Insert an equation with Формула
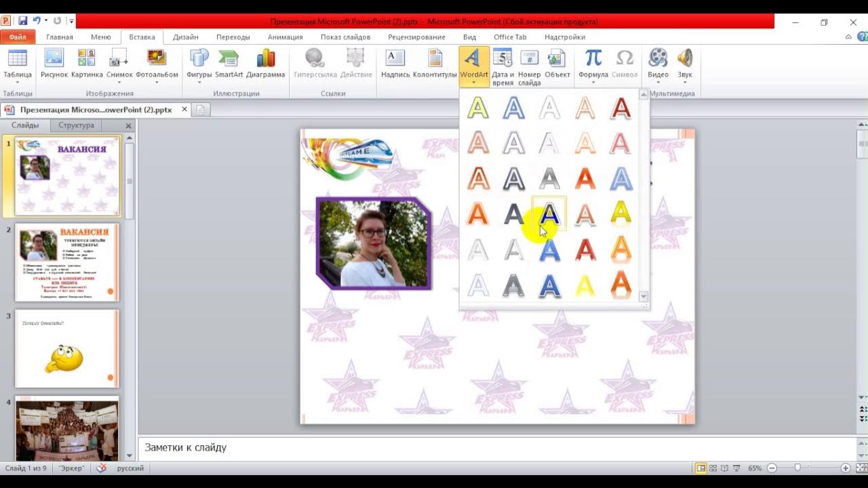Screen dimensions: 868x488 click(x=593, y=66)
